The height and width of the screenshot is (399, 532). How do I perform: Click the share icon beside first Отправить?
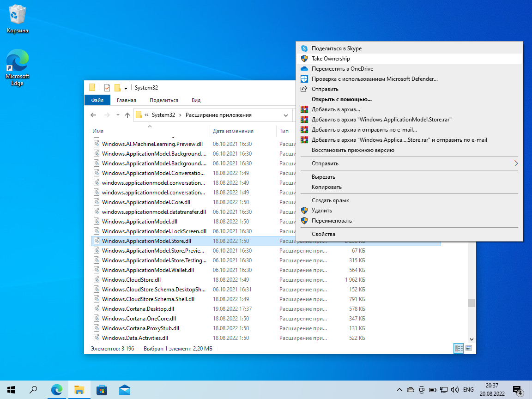coord(304,89)
